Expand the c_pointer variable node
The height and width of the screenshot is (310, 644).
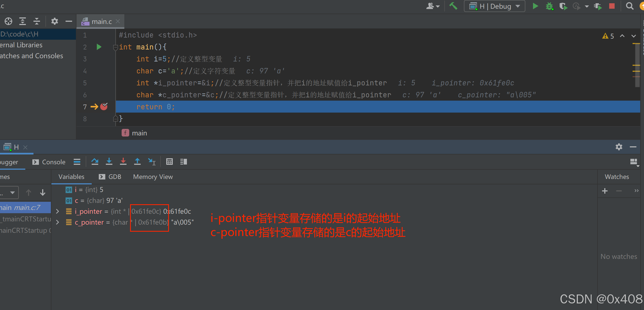pyautogui.click(x=57, y=222)
